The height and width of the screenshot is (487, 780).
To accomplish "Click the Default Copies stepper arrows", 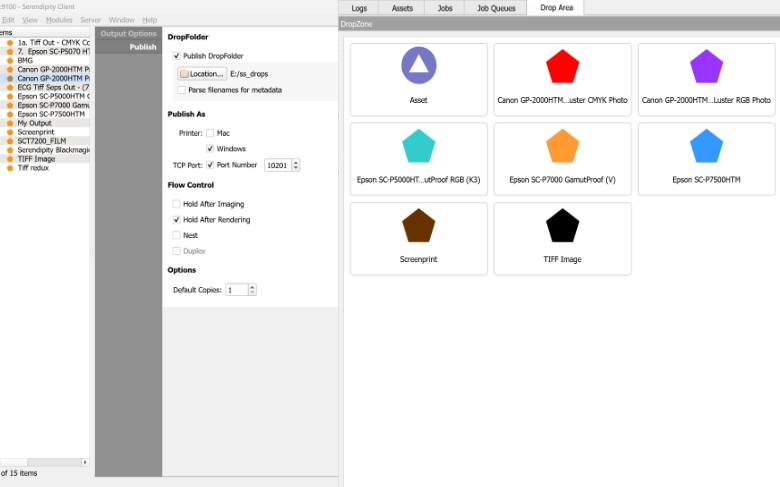I will (252, 290).
